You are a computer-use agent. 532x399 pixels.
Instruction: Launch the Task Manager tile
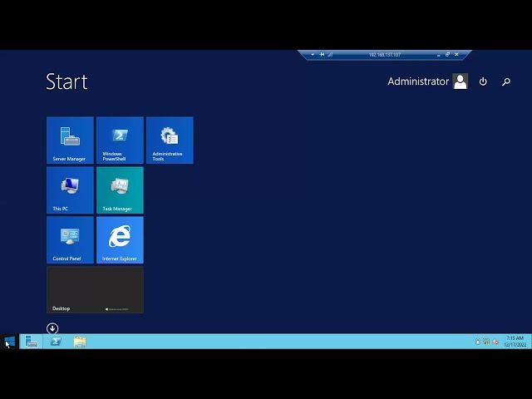[120, 190]
